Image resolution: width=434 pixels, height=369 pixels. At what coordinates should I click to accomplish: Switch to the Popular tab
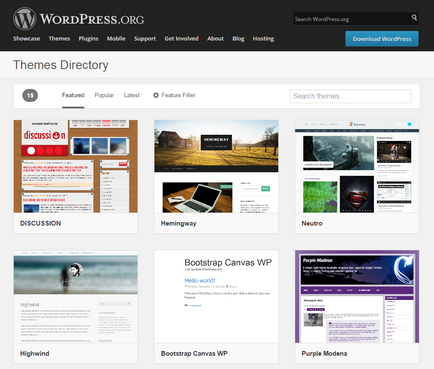[x=104, y=95]
